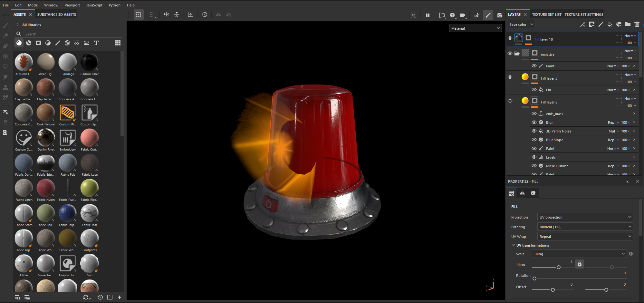
Task: Open the Base color channel dropdown
Action: (x=521, y=24)
